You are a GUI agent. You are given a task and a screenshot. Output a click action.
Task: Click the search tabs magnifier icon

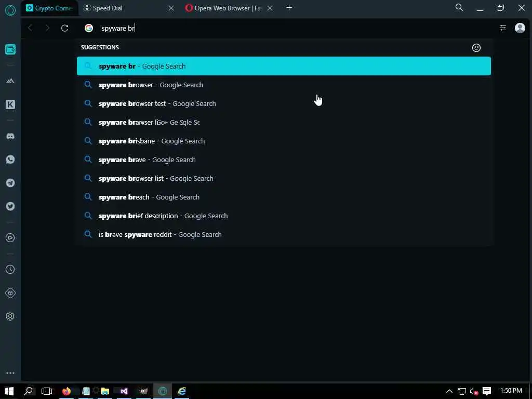point(459,7)
